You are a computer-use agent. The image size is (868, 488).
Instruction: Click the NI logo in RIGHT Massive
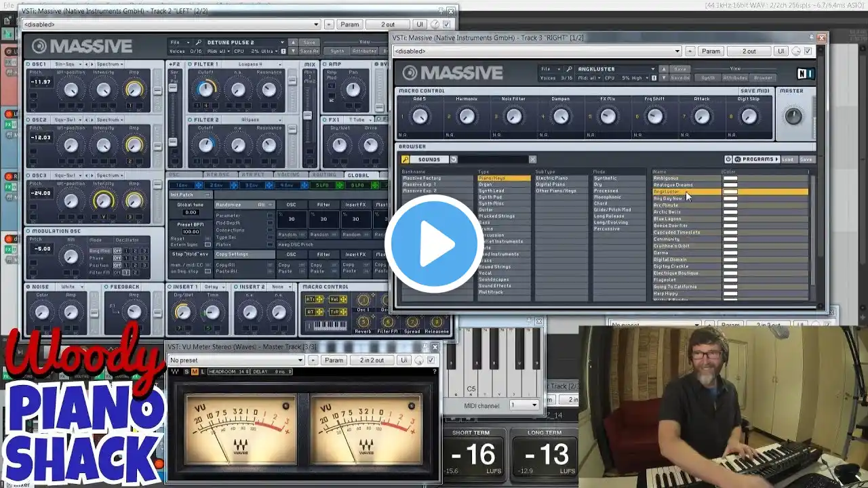805,74
